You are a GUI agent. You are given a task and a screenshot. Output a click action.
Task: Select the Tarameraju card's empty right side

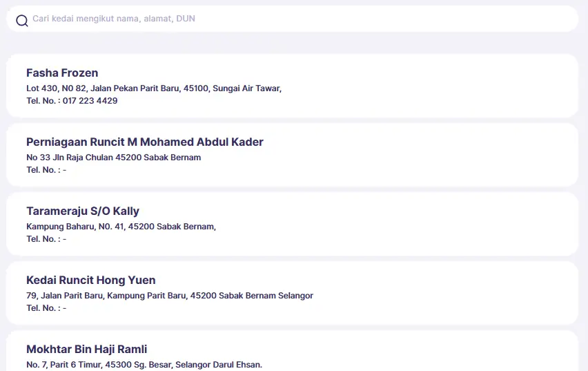point(449,225)
